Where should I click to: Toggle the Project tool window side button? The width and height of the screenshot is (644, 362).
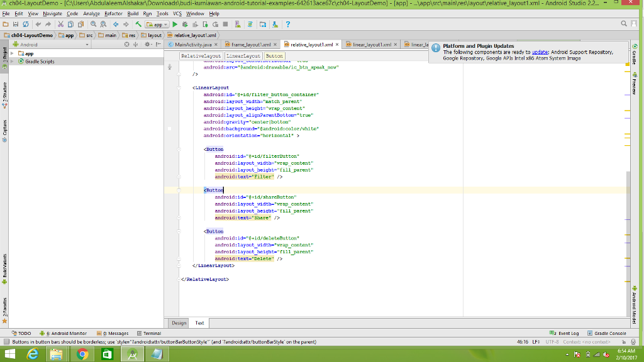tap(4, 58)
